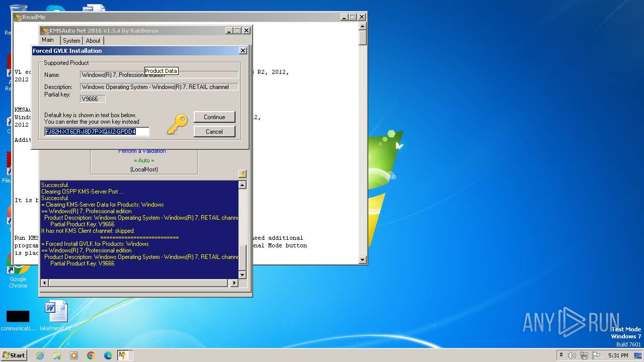Screen dimensions: 644x362
Task: Select the lakefriend.rtf desktop file
Action: coord(56,316)
